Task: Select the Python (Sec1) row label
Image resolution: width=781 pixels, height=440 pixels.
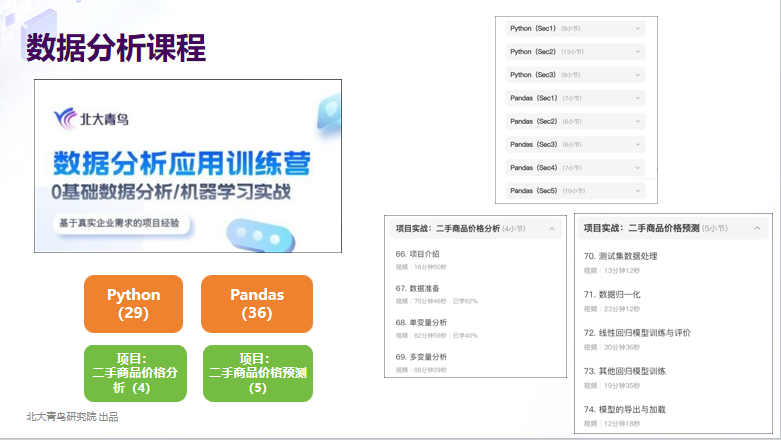Action: tap(533, 28)
